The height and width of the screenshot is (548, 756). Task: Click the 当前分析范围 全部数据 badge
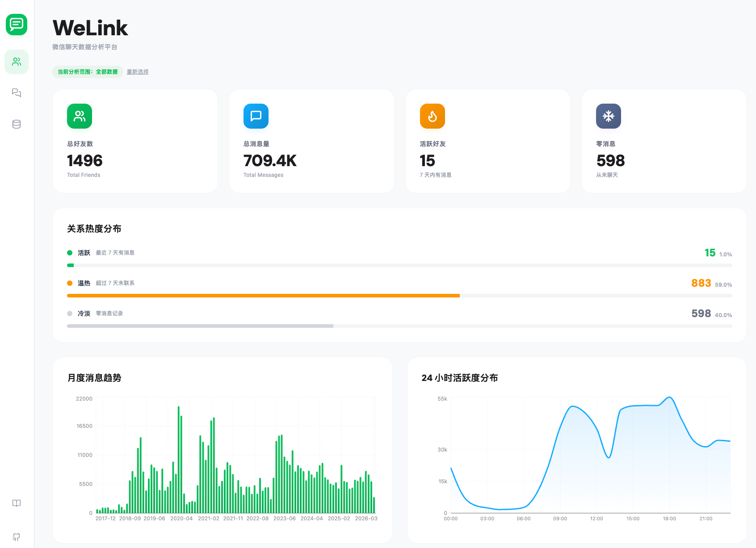[88, 72]
